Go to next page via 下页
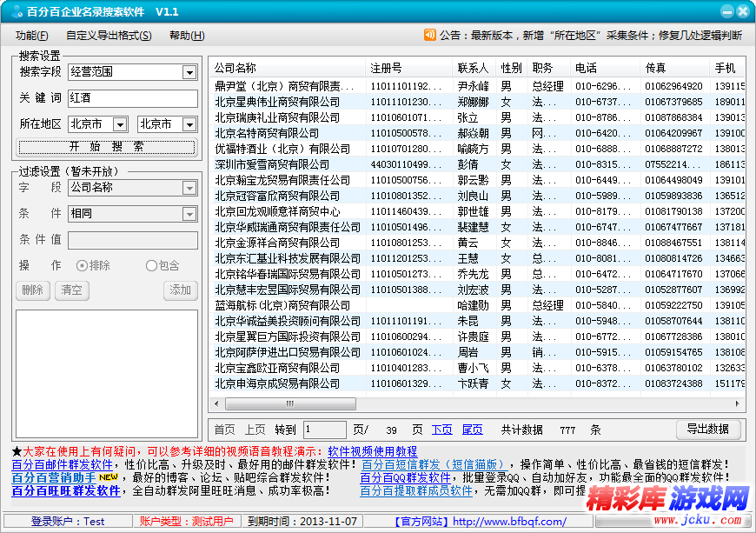 point(443,430)
